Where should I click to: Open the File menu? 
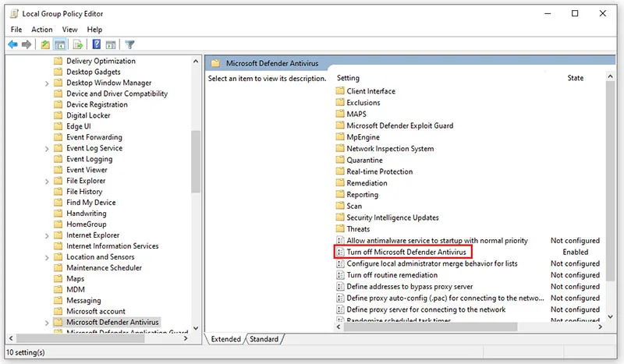coord(16,30)
